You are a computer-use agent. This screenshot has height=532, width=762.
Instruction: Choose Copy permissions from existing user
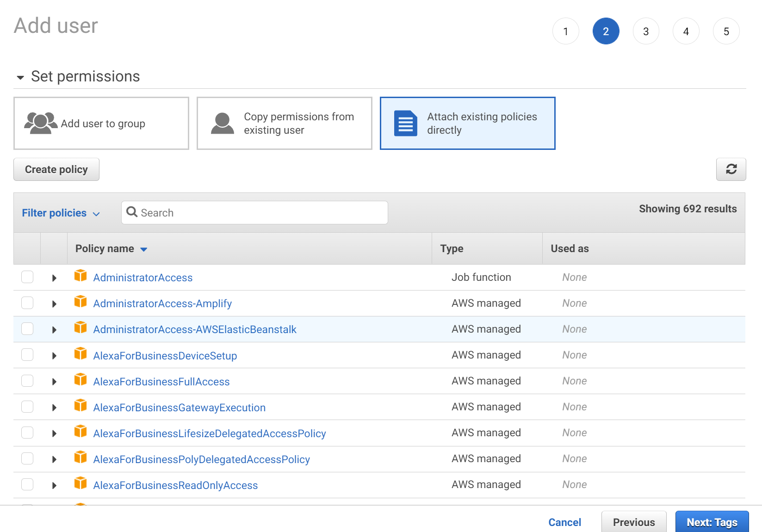285,123
